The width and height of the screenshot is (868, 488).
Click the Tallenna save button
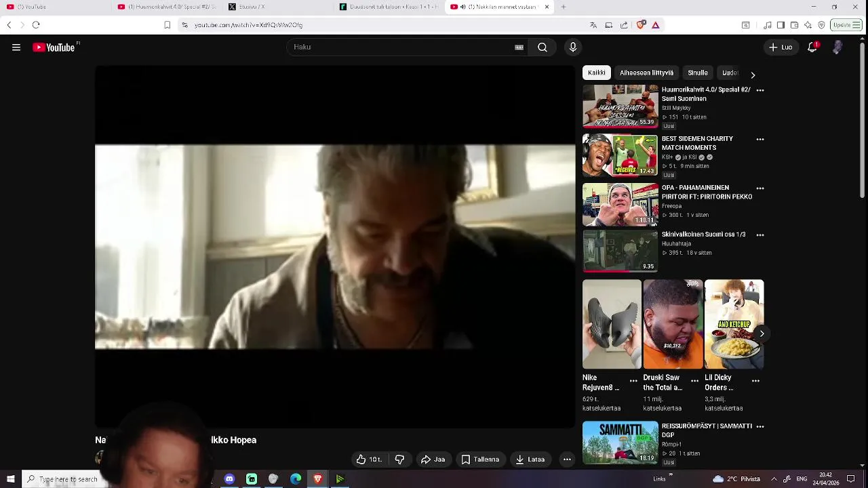[x=480, y=460]
